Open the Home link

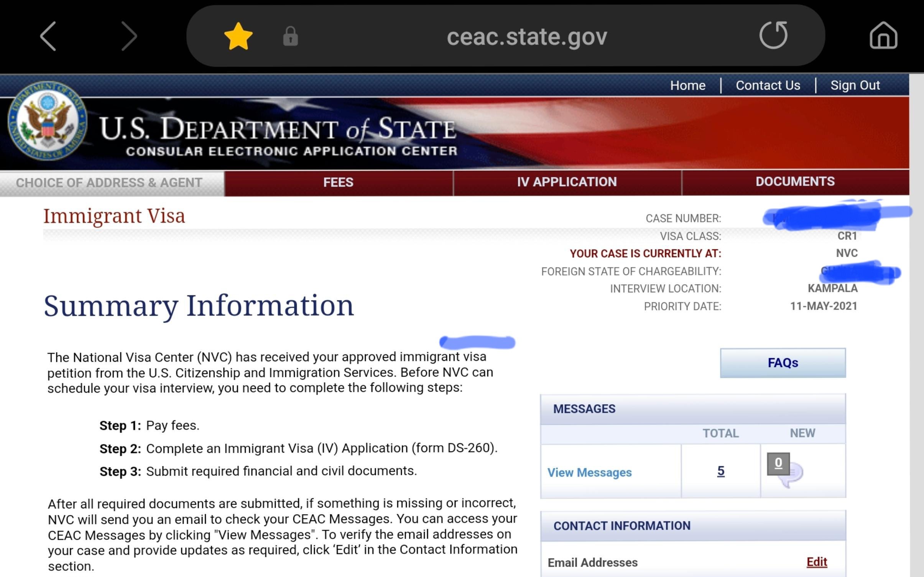(x=688, y=85)
